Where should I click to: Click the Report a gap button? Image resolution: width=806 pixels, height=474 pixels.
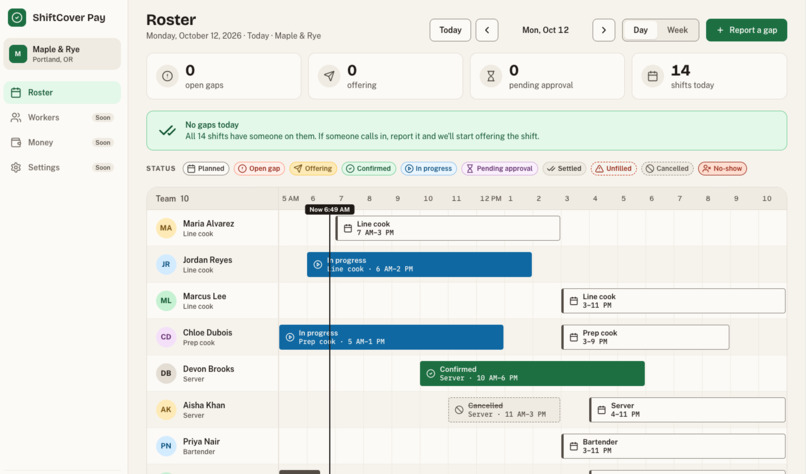pyautogui.click(x=746, y=30)
